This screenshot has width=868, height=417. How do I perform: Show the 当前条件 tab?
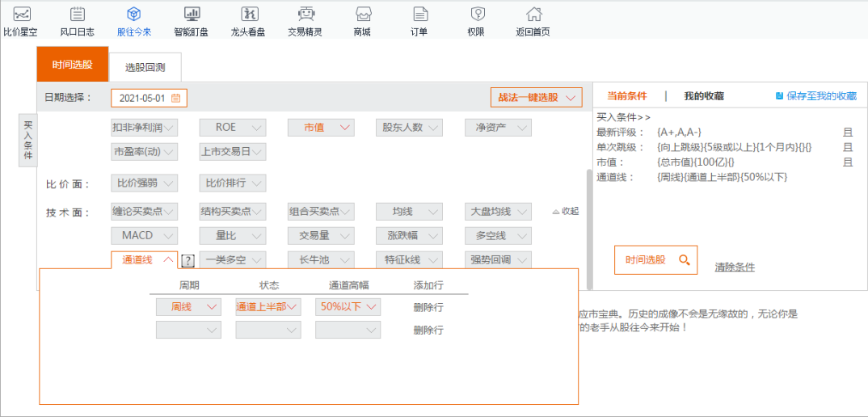click(626, 96)
